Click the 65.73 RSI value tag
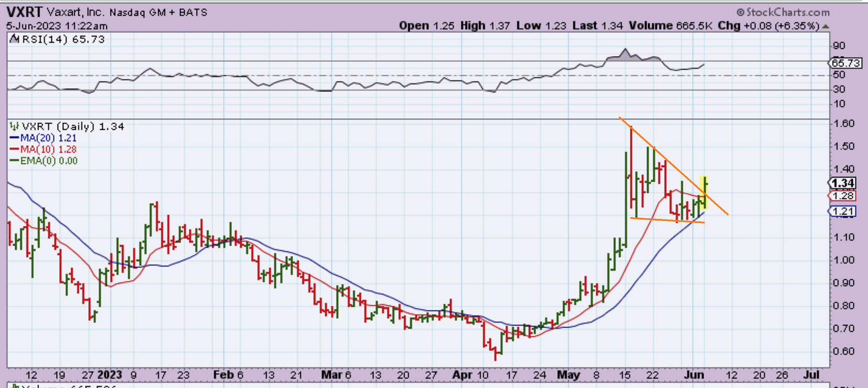 tap(845, 63)
